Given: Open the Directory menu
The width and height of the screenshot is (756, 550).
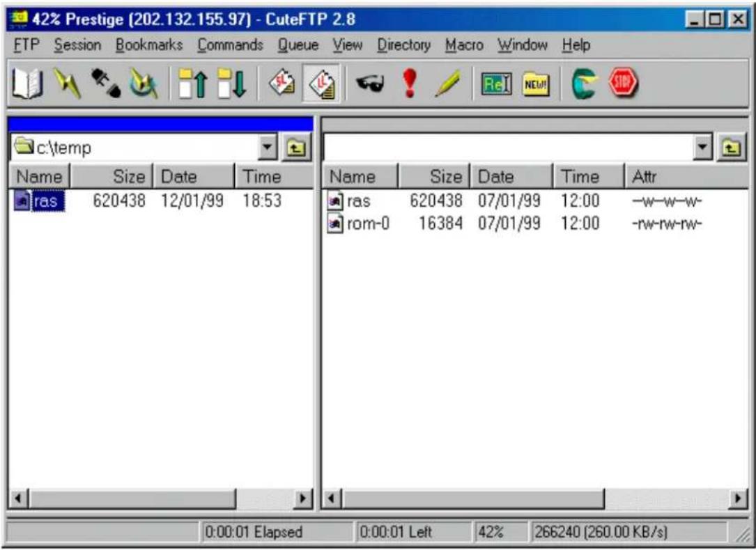Looking at the screenshot, I should (404, 45).
